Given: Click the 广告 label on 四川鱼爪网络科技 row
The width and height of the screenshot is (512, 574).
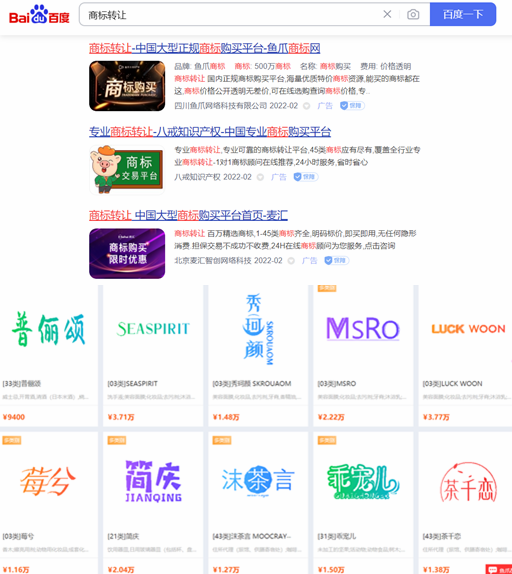Looking at the screenshot, I should [x=325, y=106].
